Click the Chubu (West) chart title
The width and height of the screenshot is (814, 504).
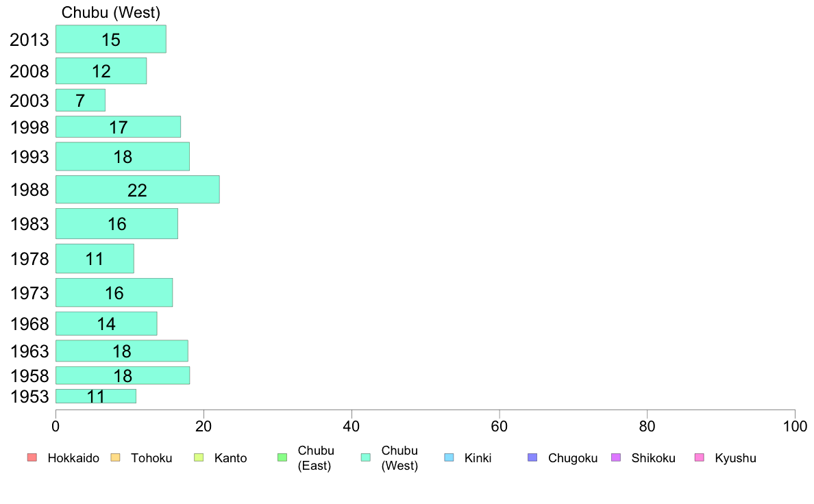pyautogui.click(x=110, y=12)
